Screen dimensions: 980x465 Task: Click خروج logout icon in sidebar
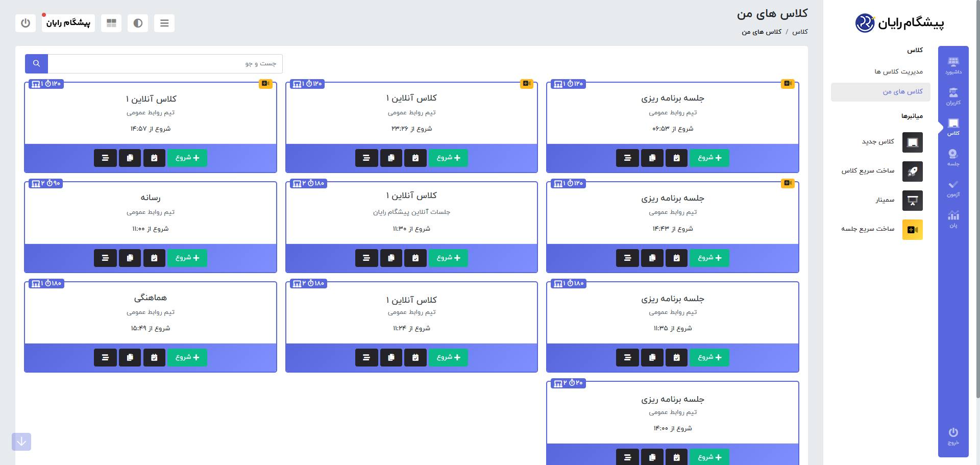pyautogui.click(x=953, y=436)
